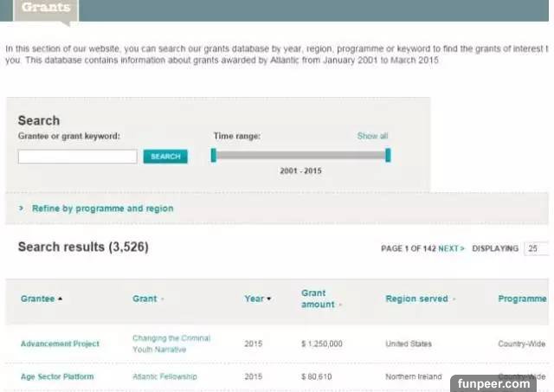
Task: Sort by Grantee column header
Action: point(41,299)
